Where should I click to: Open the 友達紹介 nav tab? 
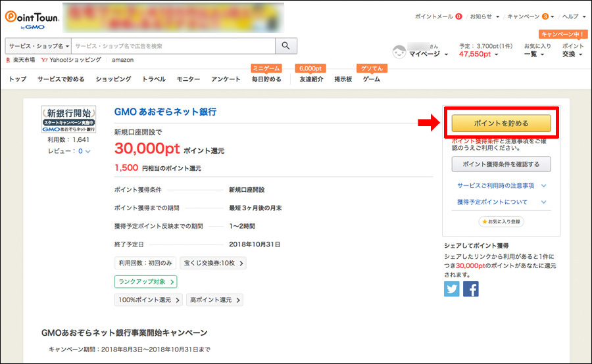pyautogui.click(x=312, y=80)
